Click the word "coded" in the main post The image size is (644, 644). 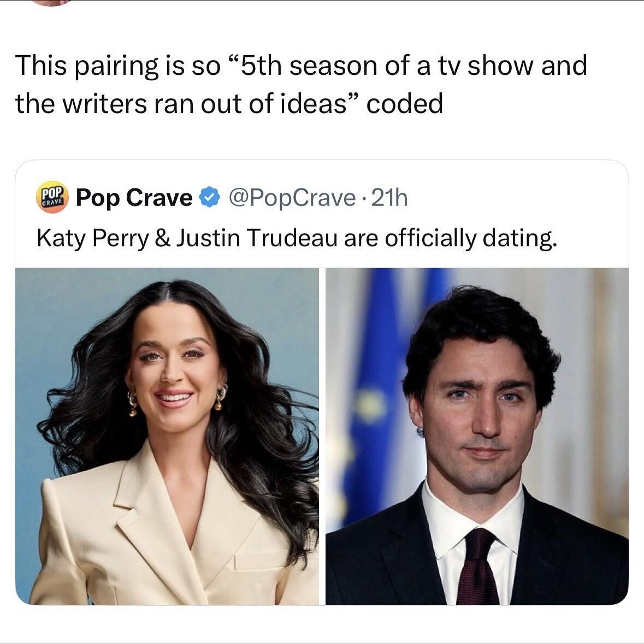405,103
